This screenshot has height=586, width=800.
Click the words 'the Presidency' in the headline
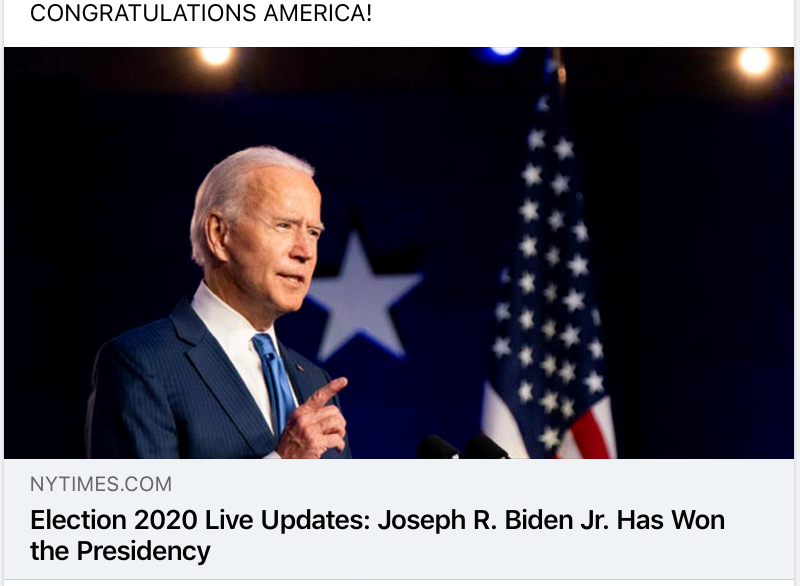click(x=120, y=551)
